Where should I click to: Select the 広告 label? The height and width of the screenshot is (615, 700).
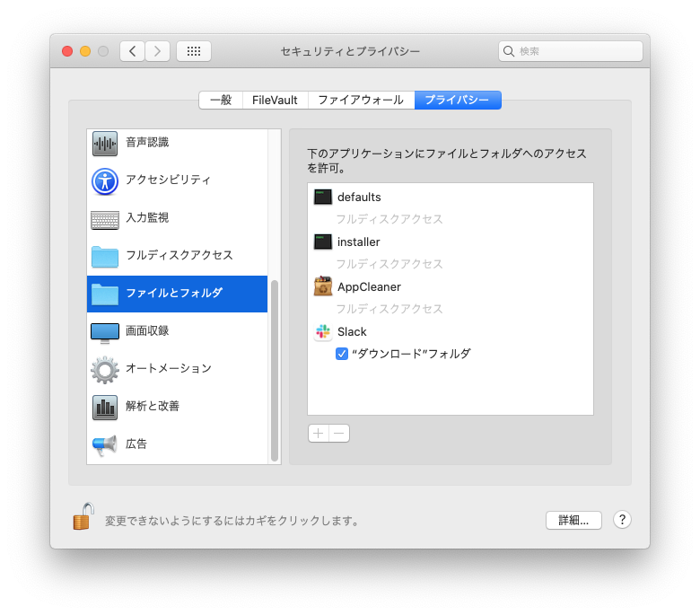coord(136,444)
